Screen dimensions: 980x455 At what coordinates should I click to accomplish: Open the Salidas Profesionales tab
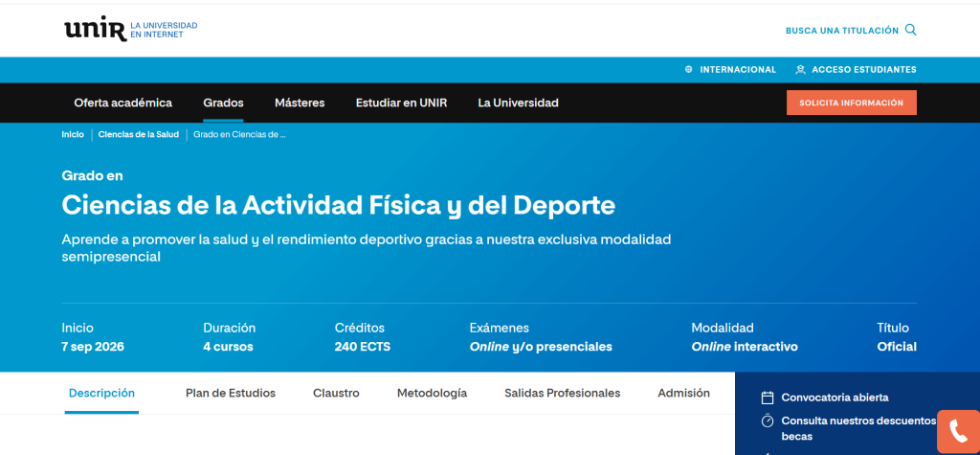[x=563, y=393]
